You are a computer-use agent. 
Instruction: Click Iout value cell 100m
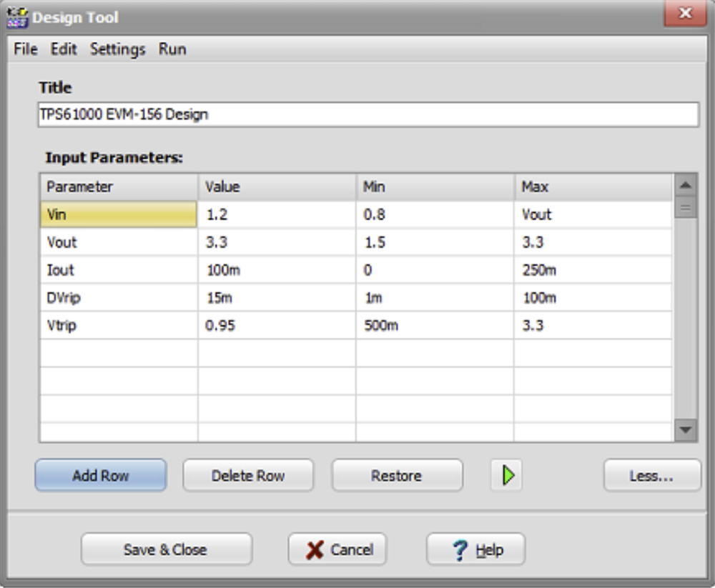[x=277, y=270]
